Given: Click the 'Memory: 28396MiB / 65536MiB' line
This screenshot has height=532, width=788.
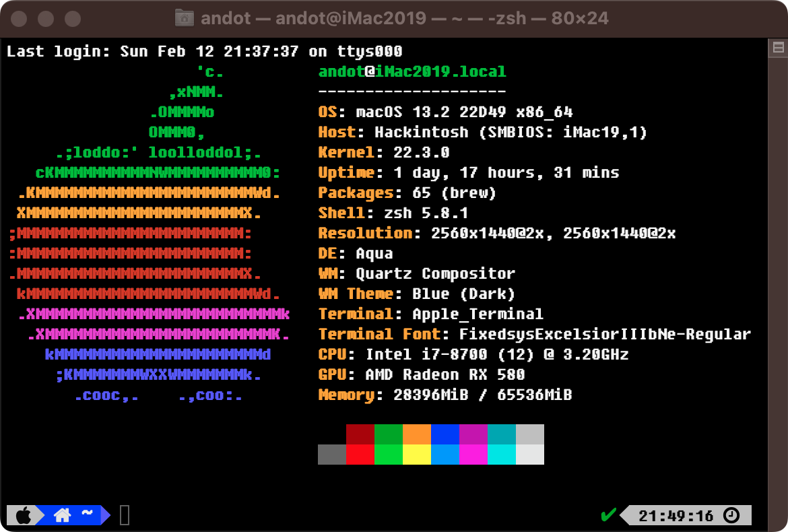Looking at the screenshot, I should point(445,395).
